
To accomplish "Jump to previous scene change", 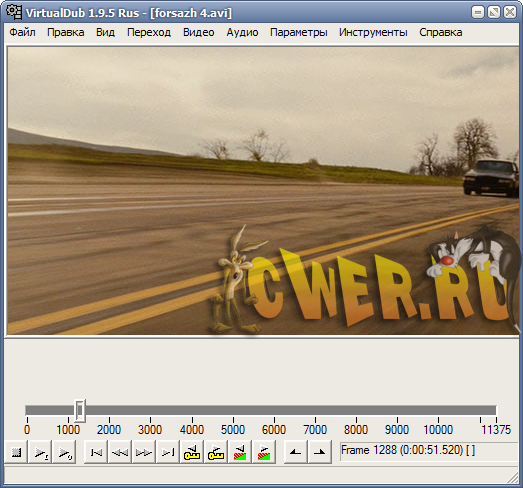I will coord(240,452).
